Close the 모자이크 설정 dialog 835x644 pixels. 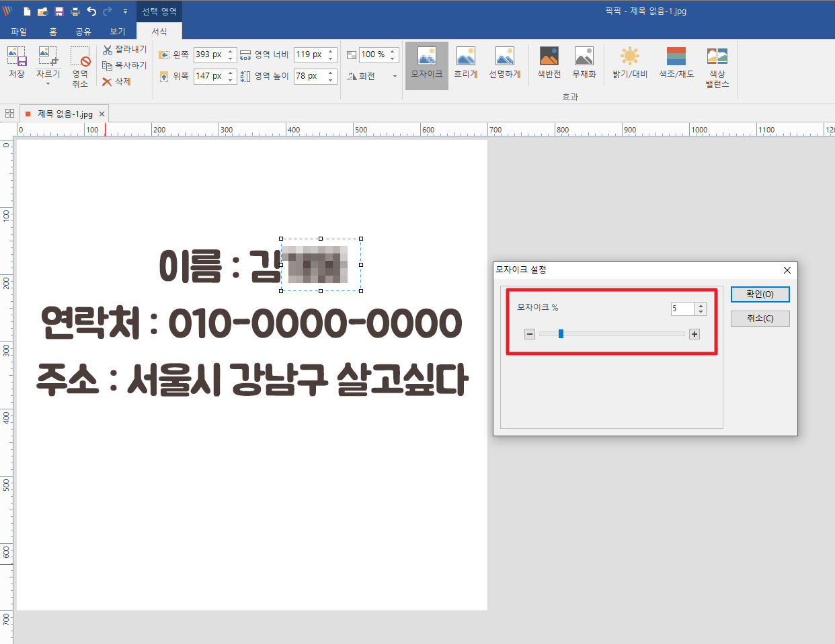tap(787, 270)
